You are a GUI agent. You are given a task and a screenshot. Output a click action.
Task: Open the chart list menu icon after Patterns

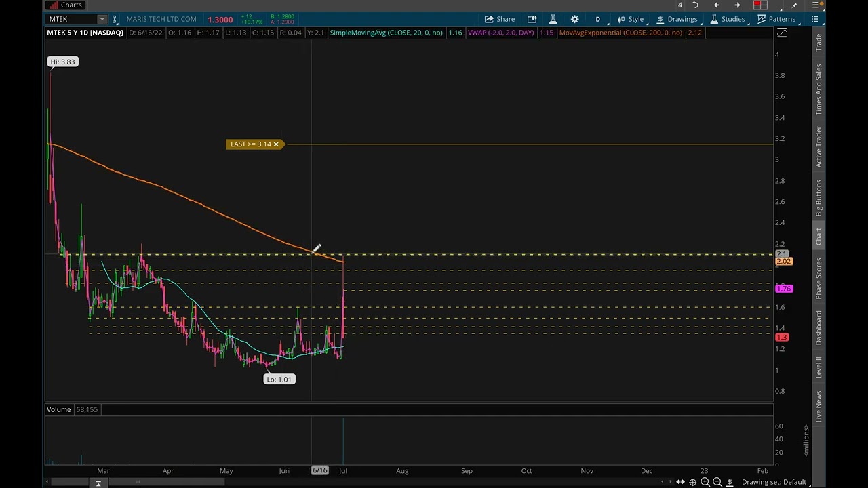tap(815, 19)
